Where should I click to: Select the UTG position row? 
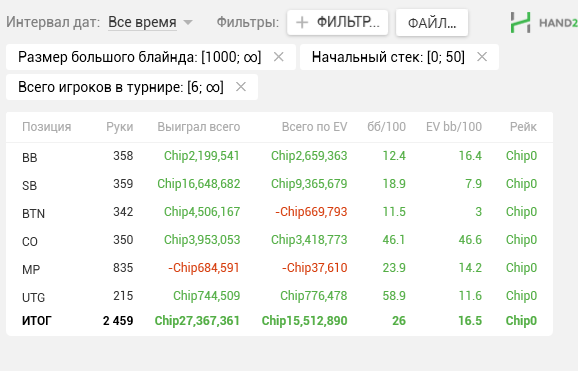point(279,296)
